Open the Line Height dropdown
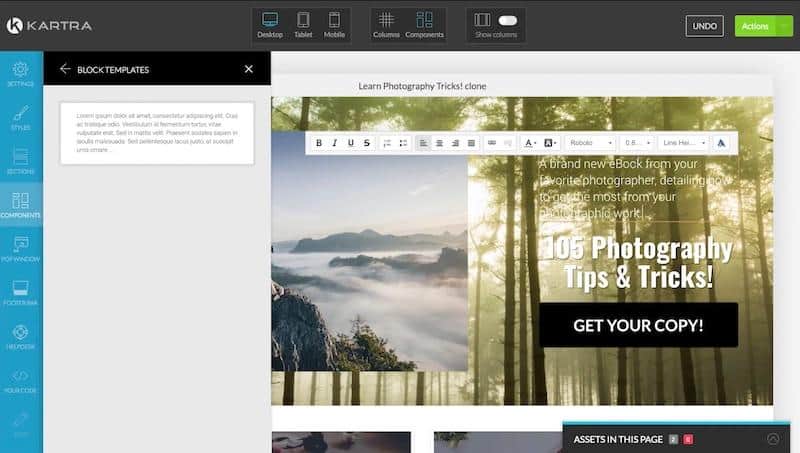Image resolution: width=800 pixels, height=453 pixels. point(683,143)
